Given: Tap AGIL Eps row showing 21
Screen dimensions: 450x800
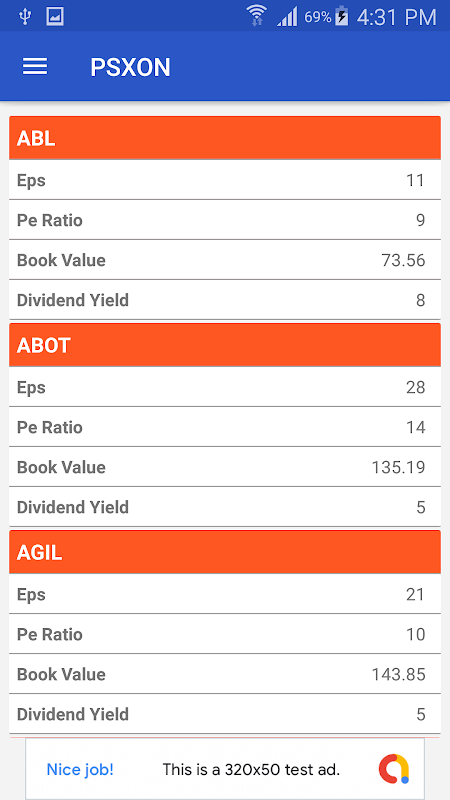Looking at the screenshot, I should 225,594.
